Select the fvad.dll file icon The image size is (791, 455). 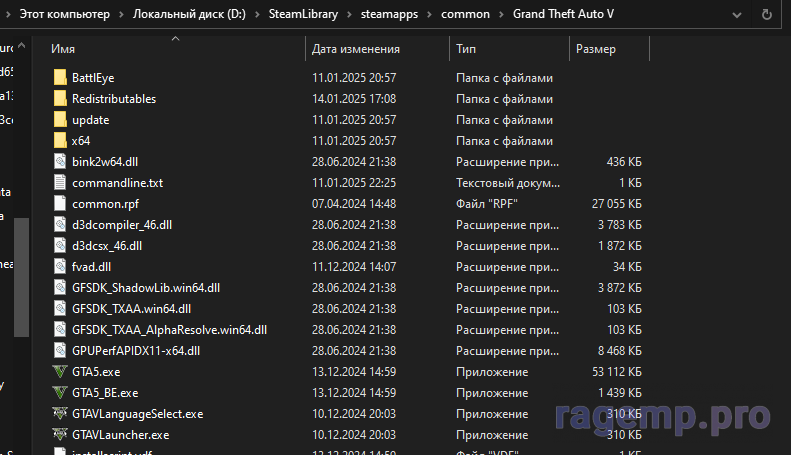[60, 267]
